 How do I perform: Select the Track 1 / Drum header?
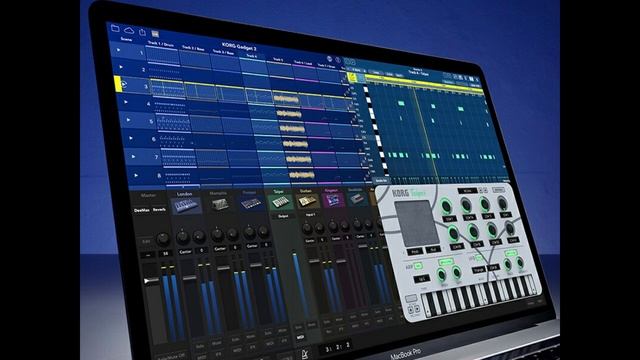160,44
